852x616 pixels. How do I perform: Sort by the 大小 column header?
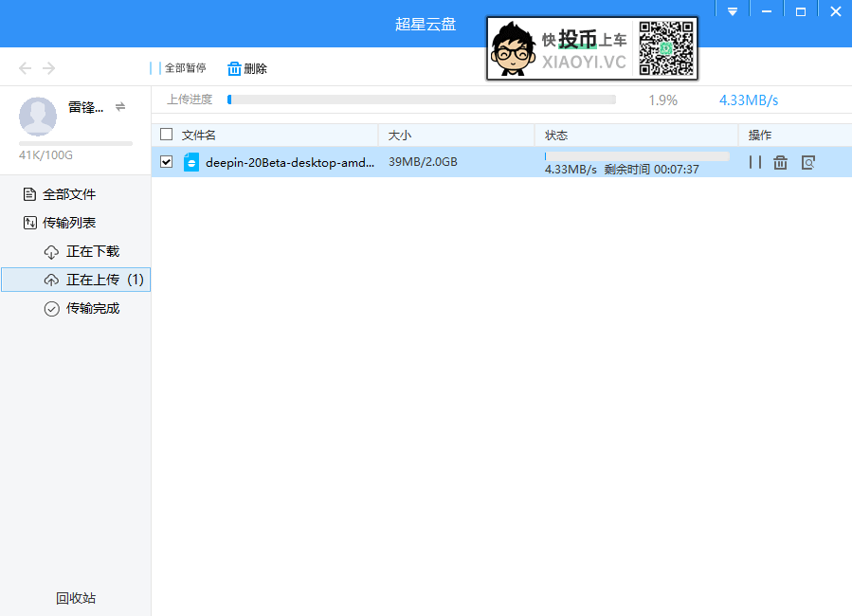[x=400, y=135]
